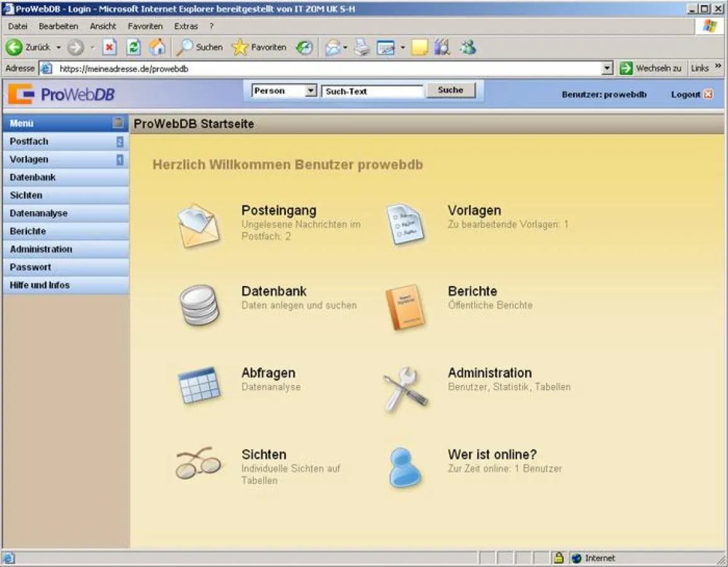
Task: Open the Extras menu
Action: pos(186,26)
